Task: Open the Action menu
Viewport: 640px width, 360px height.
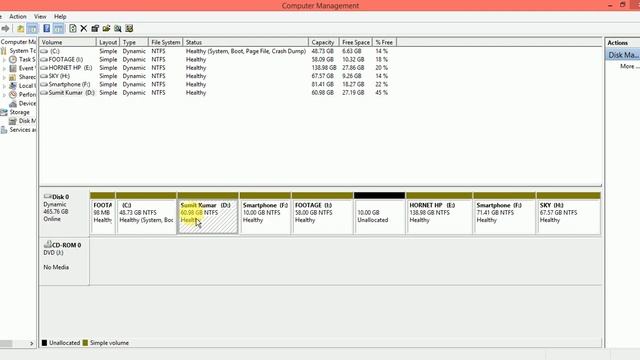Action: tap(18, 16)
